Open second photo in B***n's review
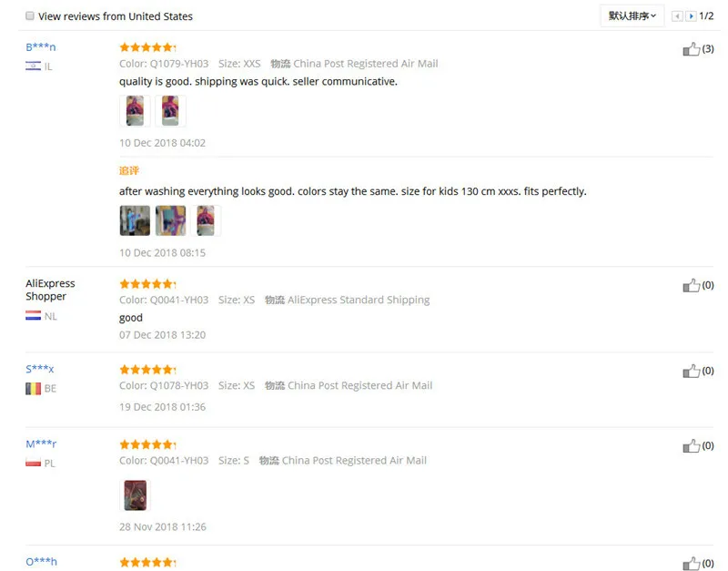728x571 pixels. [170, 110]
